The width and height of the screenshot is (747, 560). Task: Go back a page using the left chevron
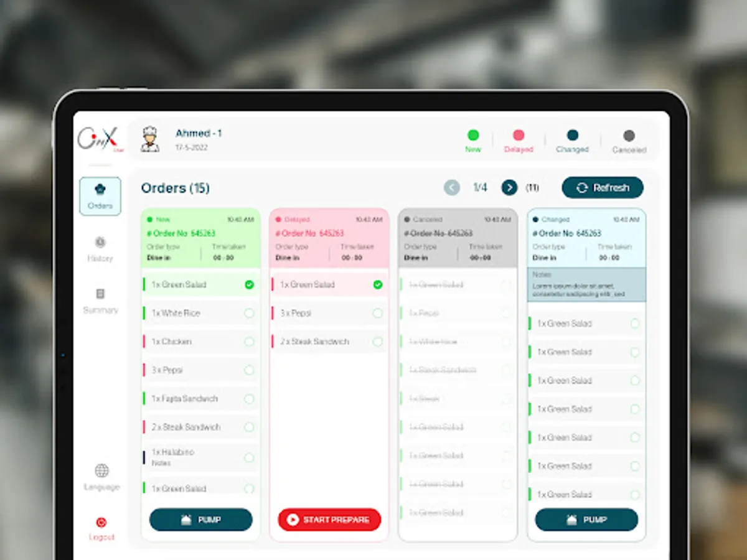pyautogui.click(x=453, y=187)
